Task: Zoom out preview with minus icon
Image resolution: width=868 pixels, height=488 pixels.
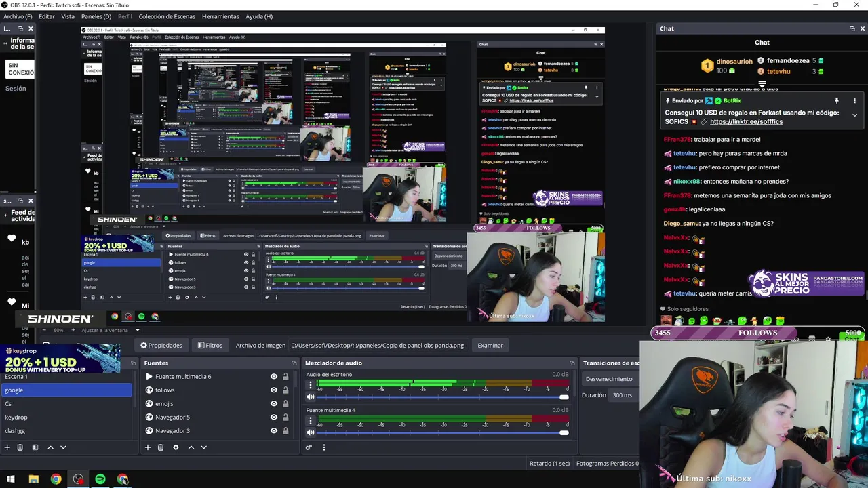Action: tap(45, 330)
